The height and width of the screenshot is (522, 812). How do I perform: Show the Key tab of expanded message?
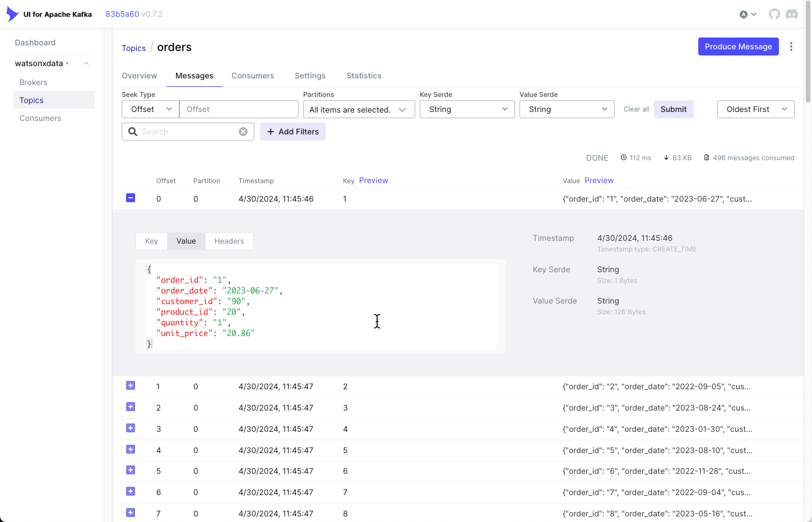point(151,241)
